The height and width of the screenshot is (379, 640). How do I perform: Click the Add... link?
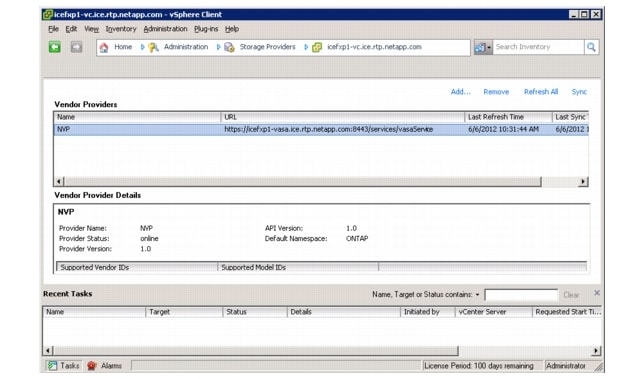click(x=460, y=92)
